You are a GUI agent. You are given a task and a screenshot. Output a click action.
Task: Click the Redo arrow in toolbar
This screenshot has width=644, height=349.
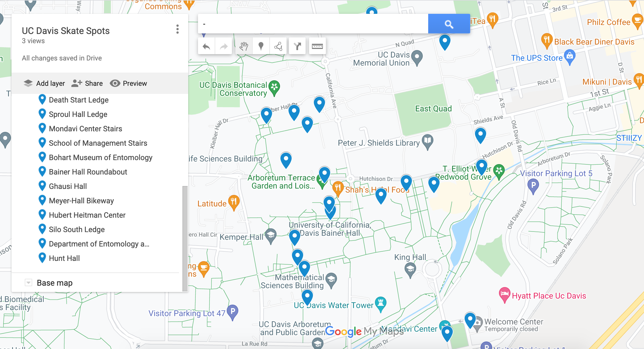(224, 46)
